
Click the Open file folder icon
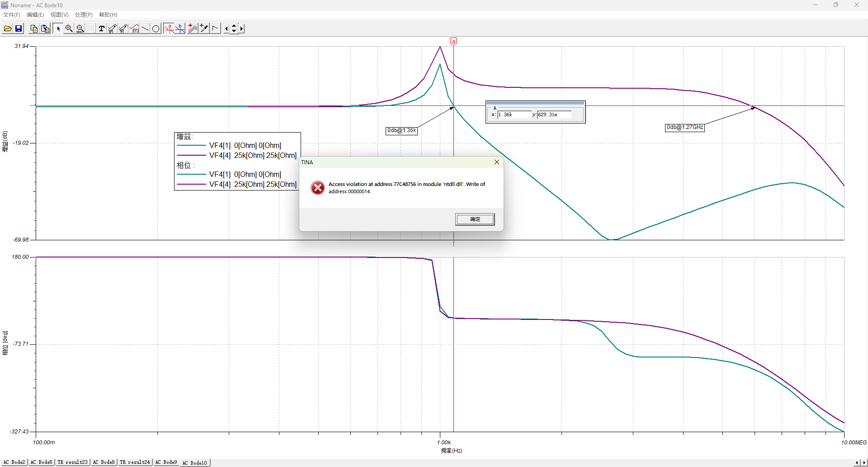click(x=8, y=29)
